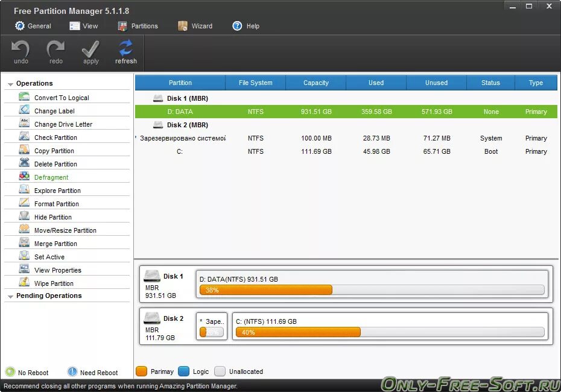The height and width of the screenshot is (392, 561).
Task: Collapse the Operations section
Action: 10,84
